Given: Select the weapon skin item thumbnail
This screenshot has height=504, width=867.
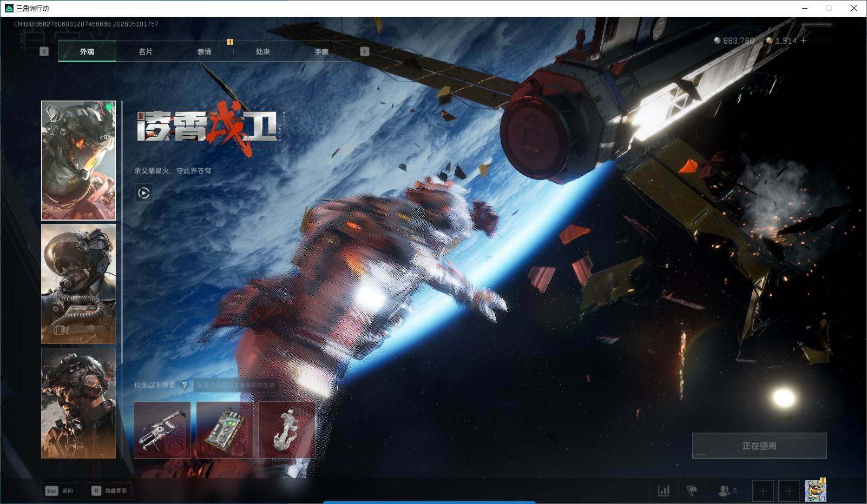Looking at the screenshot, I should tap(162, 430).
